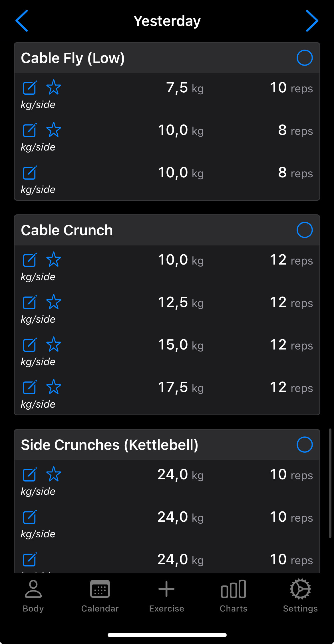
Task: Go to previous day with left chevron
Action: pos(22,21)
